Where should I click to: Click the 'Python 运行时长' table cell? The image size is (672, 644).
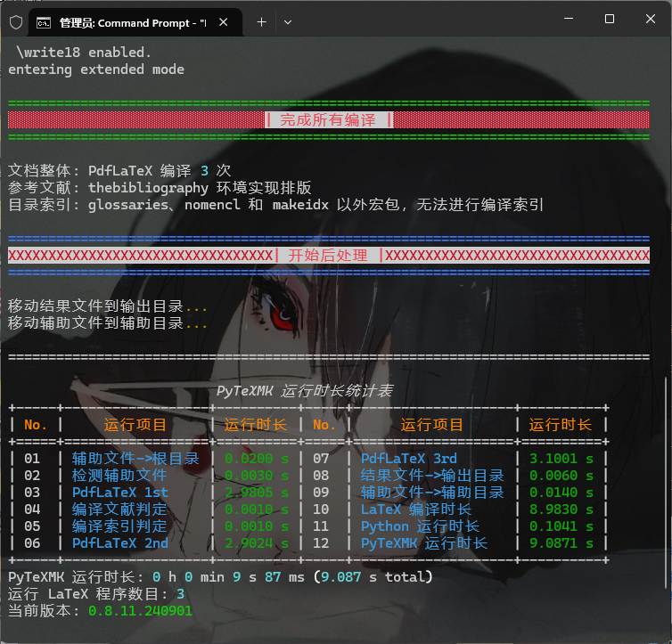tap(420, 526)
